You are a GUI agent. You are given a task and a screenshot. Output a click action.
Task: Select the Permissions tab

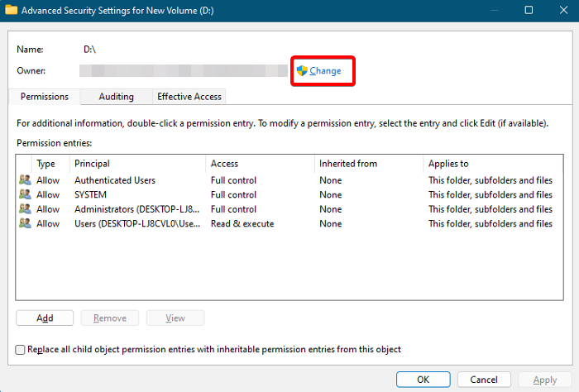coord(45,97)
